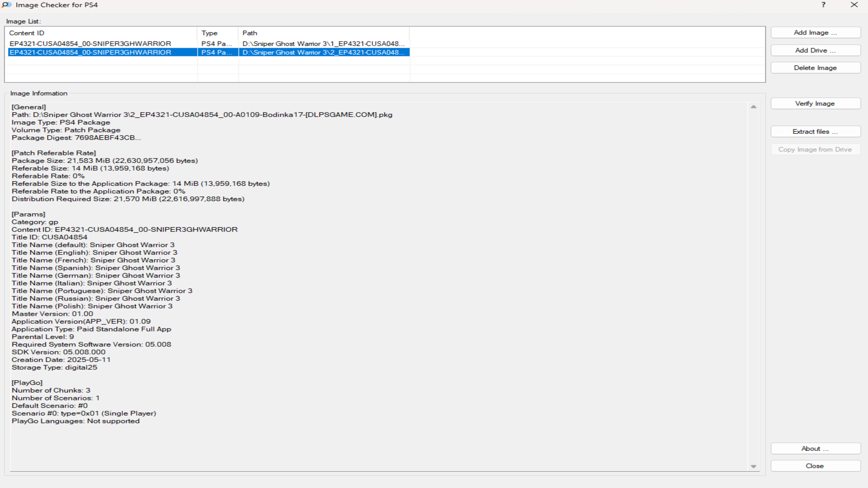
Task: Sort by Type column header
Action: tap(217, 33)
